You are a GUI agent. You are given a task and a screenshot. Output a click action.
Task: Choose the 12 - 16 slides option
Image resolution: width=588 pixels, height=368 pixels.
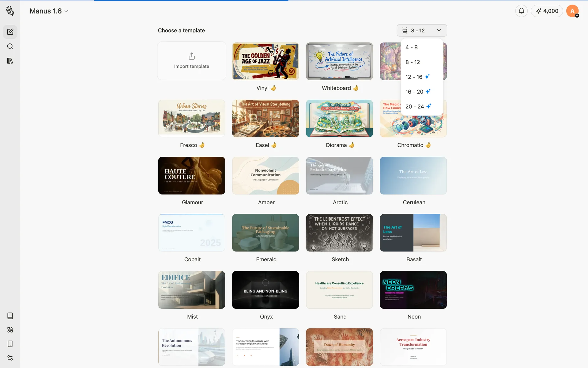(x=414, y=77)
